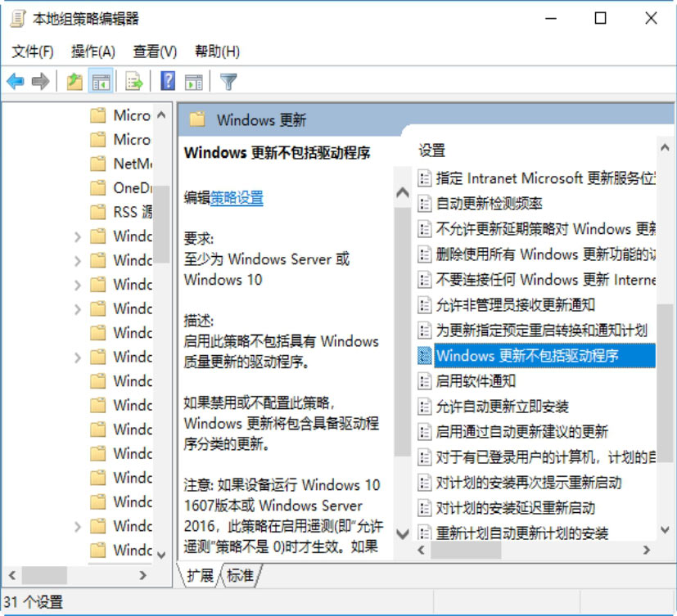Click the Back arrow toolbar icon
The height and width of the screenshot is (616, 677).
[16, 81]
